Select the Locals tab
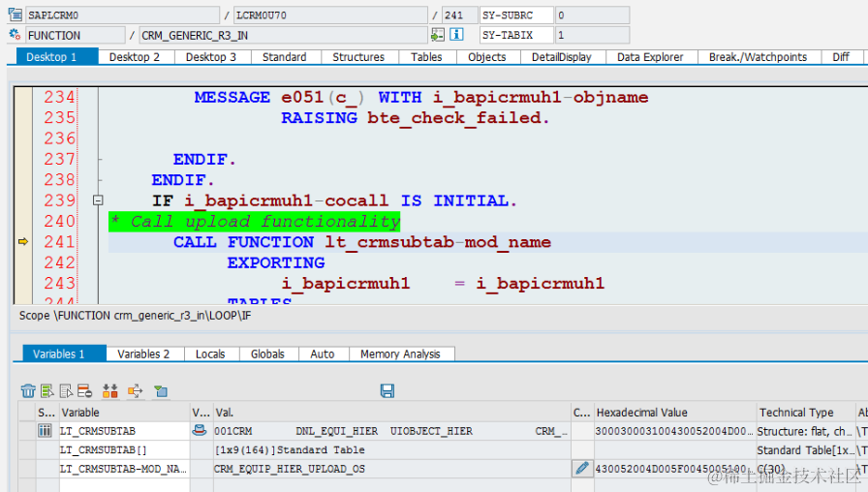This screenshot has width=868, height=492. click(211, 354)
